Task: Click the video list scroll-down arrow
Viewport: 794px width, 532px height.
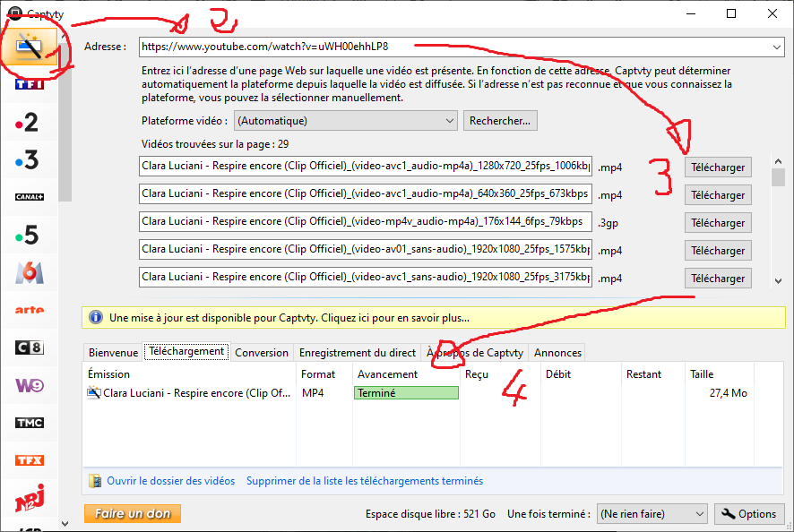Action: point(778,281)
